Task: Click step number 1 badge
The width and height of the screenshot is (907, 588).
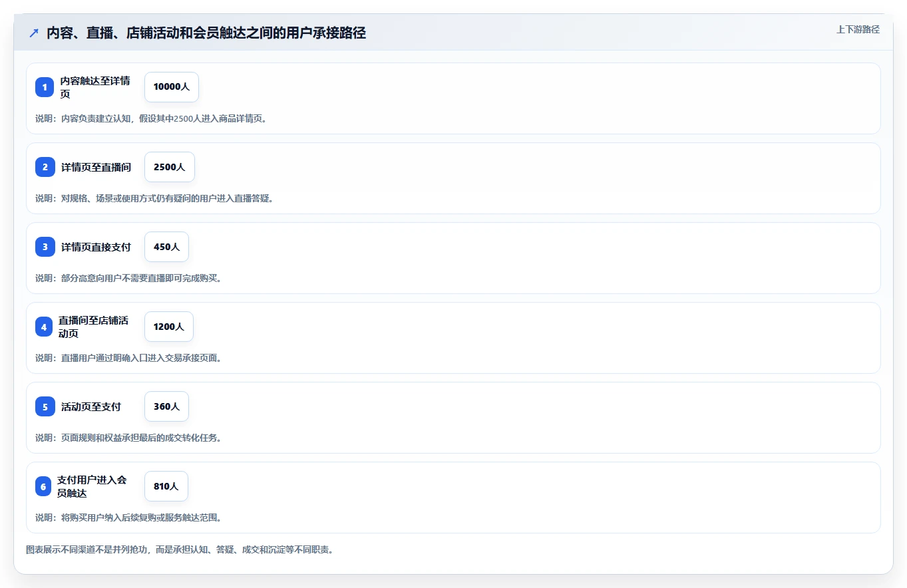Action: tap(45, 87)
